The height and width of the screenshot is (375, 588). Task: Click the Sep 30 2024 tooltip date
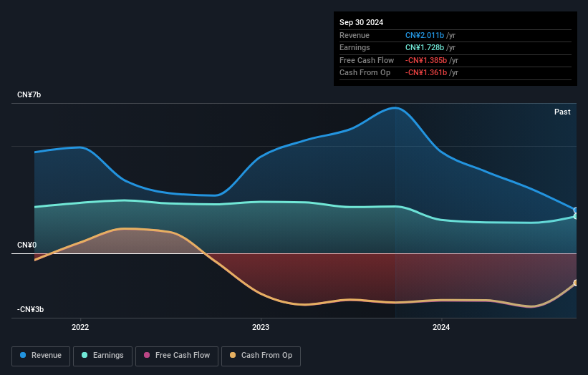pos(361,22)
